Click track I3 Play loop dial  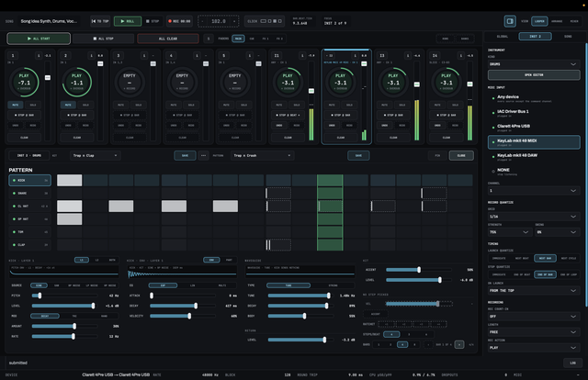pos(393,82)
